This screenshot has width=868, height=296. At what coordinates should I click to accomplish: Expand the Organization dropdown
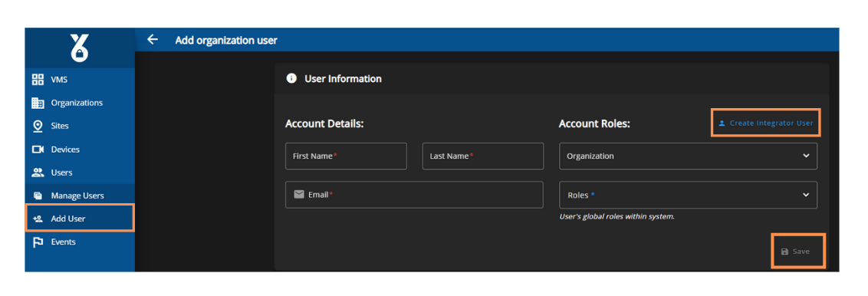point(688,156)
